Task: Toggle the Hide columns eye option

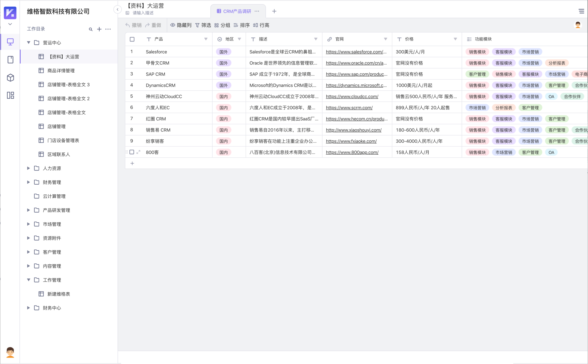Action: click(181, 25)
